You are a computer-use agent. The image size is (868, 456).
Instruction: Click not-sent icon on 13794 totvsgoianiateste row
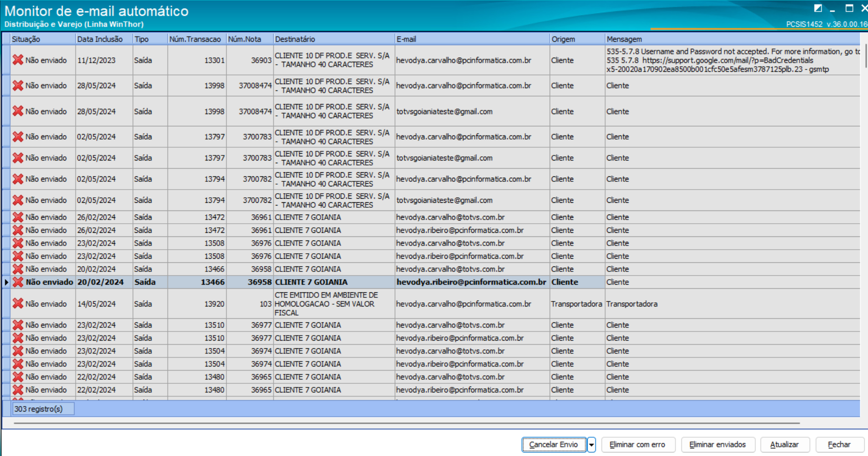18,200
